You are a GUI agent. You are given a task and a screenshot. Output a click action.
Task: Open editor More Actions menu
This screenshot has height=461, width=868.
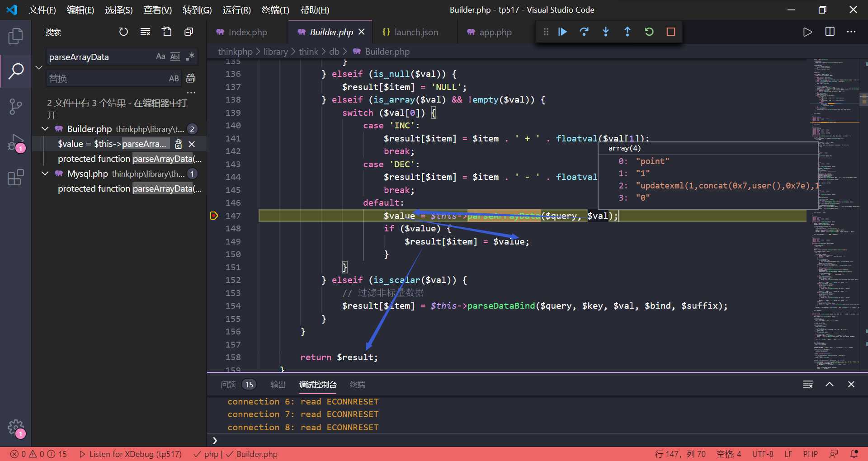point(851,32)
